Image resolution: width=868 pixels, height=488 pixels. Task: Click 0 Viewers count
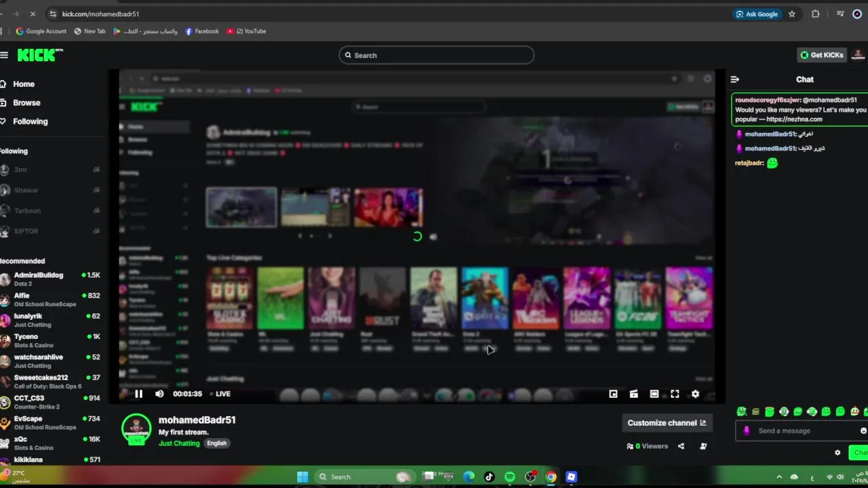point(648,446)
